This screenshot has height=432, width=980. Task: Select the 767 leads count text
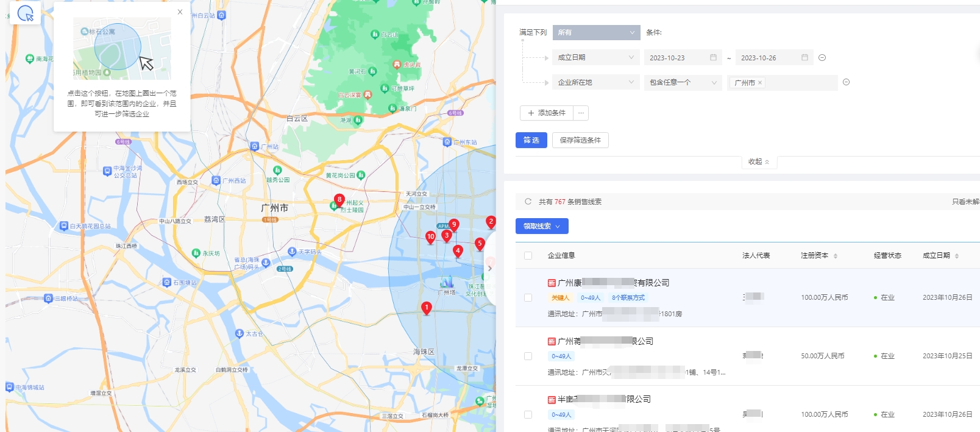(x=559, y=202)
